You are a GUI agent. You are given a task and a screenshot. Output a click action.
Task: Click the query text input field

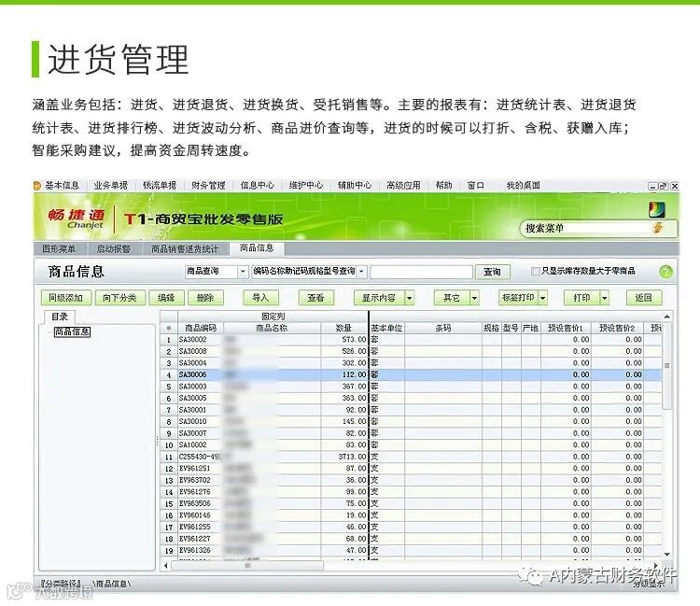(x=421, y=272)
